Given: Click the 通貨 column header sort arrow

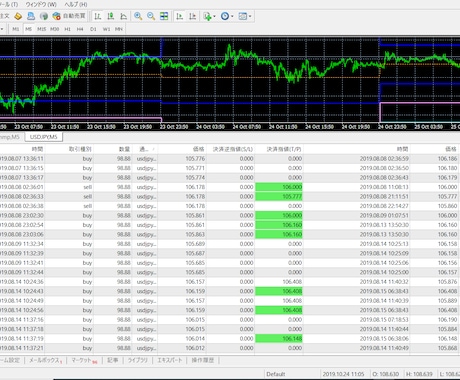Looking at the screenshot, I should click(x=153, y=149).
